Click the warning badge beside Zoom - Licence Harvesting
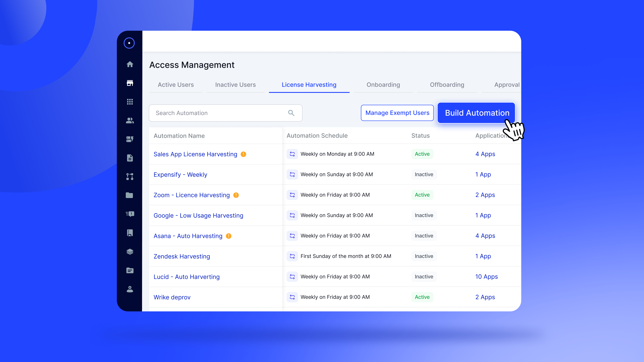 pos(236,195)
